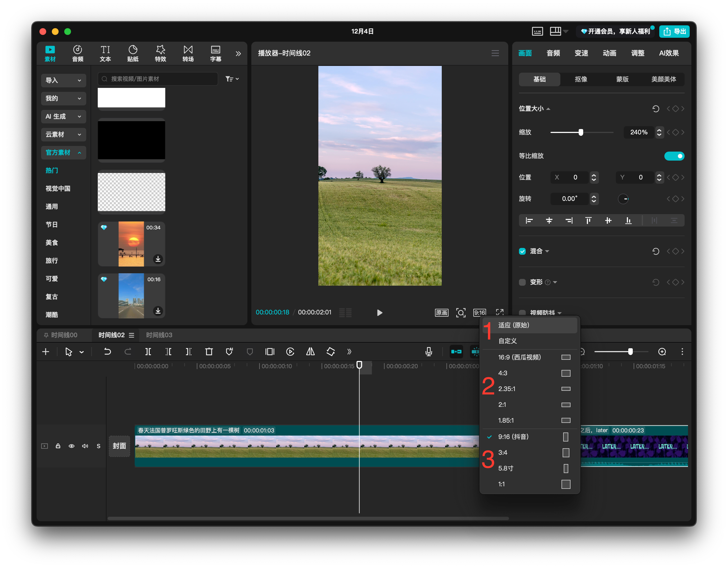Enable the 变形 checkbox
This screenshot has height=568, width=728.
522,282
